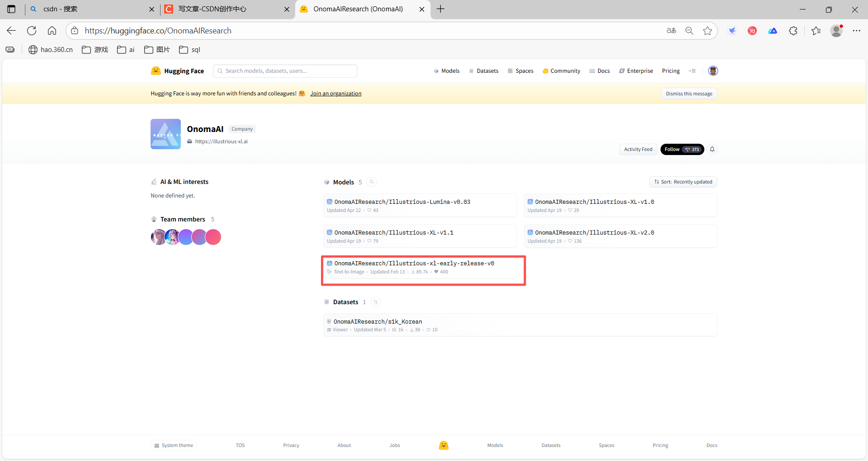Click the zoom magnifier in address bar
The width and height of the screenshot is (868, 461).
689,31
